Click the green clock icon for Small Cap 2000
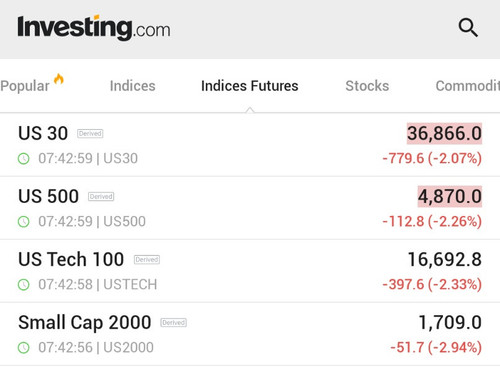This screenshot has width=500, height=368. click(24, 348)
